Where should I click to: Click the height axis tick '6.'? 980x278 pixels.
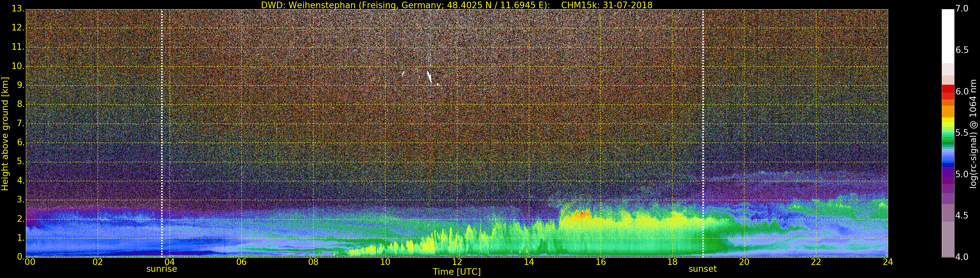pyautogui.click(x=21, y=142)
